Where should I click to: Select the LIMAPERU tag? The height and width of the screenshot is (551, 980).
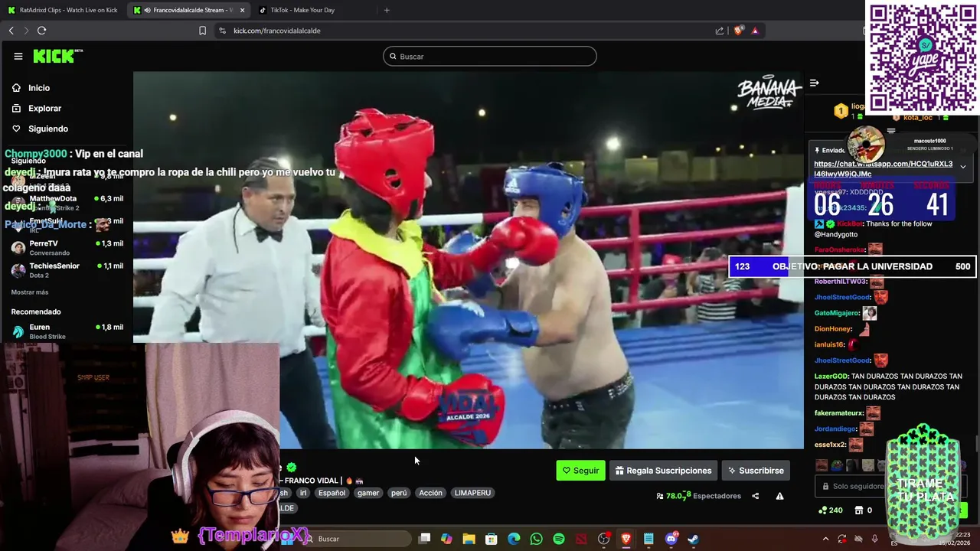click(472, 493)
